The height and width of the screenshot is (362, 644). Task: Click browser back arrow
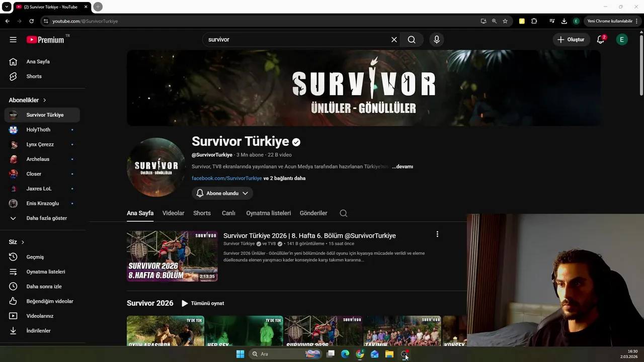[7, 21]
